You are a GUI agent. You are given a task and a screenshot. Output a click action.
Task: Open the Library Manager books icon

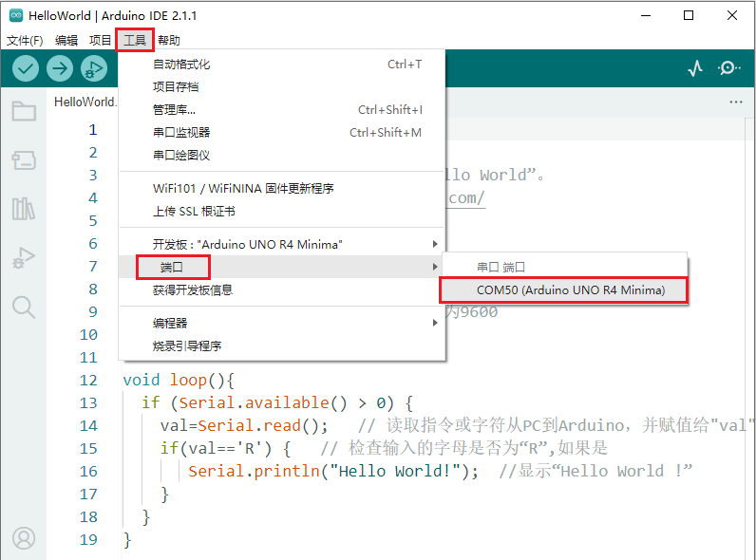point(24,209)
